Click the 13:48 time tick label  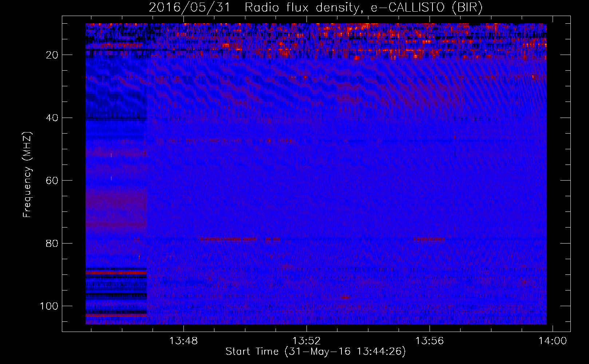point(183,341)
